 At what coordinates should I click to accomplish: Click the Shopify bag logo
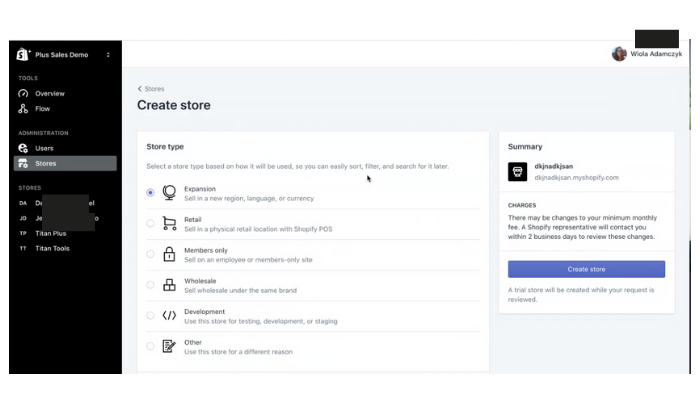tap(23, 54)
